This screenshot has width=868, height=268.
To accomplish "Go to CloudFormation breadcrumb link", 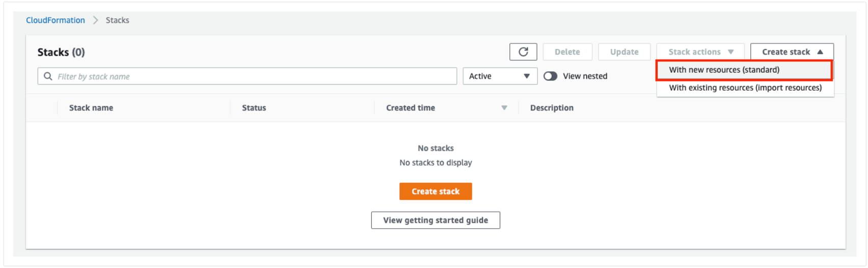I will point(56,20).
